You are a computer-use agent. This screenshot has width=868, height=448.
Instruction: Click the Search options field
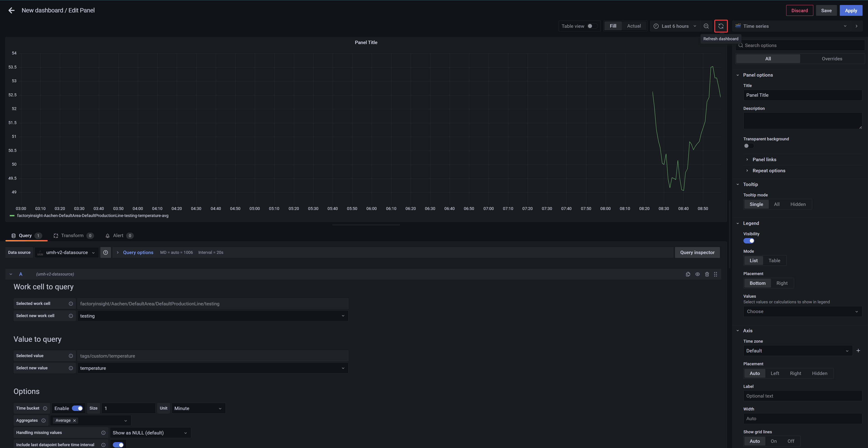pos(800,45)
